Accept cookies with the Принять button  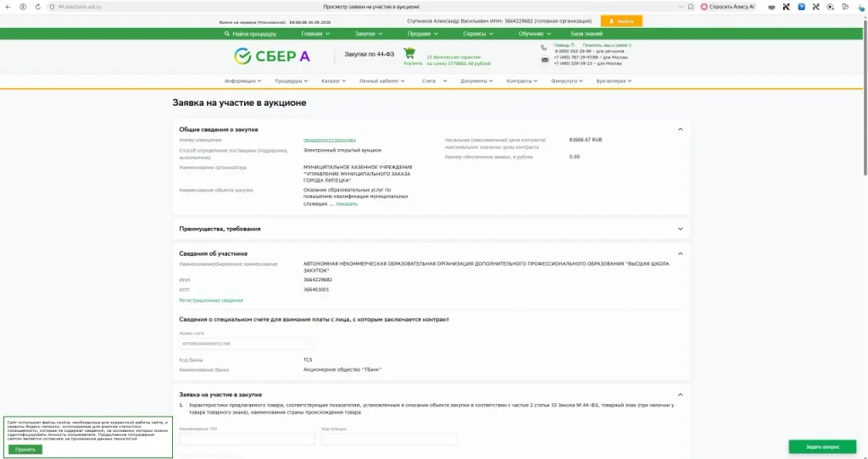click(x=25, y=450)
